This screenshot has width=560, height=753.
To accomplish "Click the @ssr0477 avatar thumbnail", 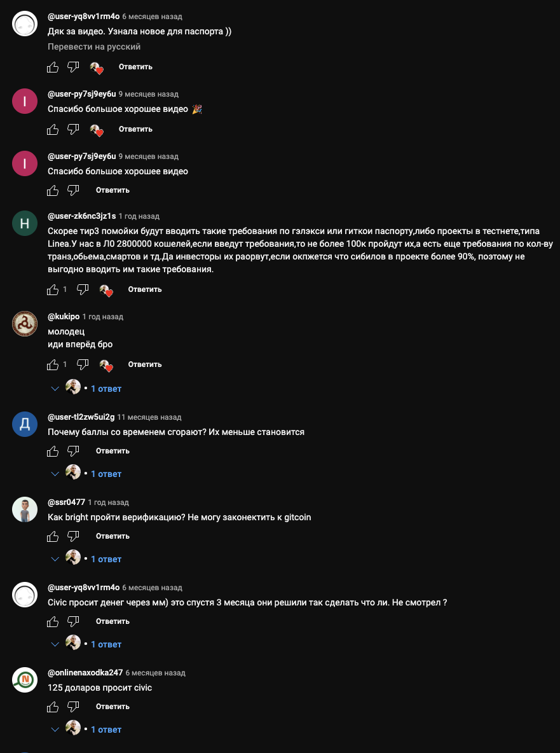I will click(x=25, y=509).
